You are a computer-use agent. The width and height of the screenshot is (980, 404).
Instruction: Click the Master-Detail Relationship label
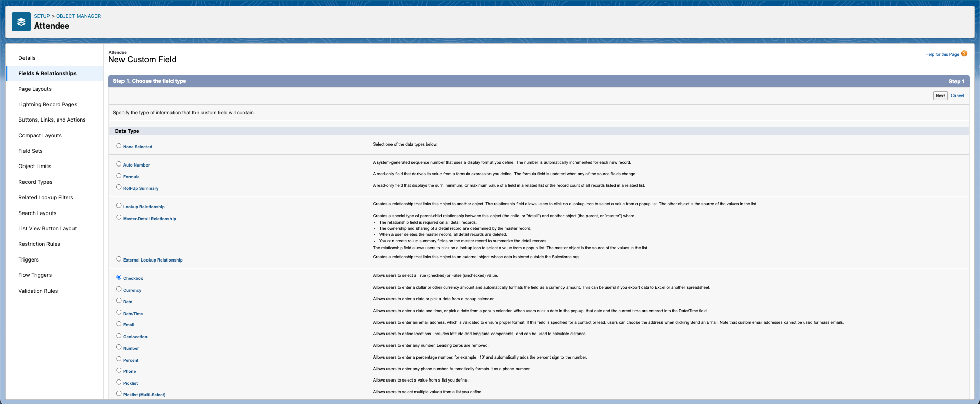pos(150,219)
